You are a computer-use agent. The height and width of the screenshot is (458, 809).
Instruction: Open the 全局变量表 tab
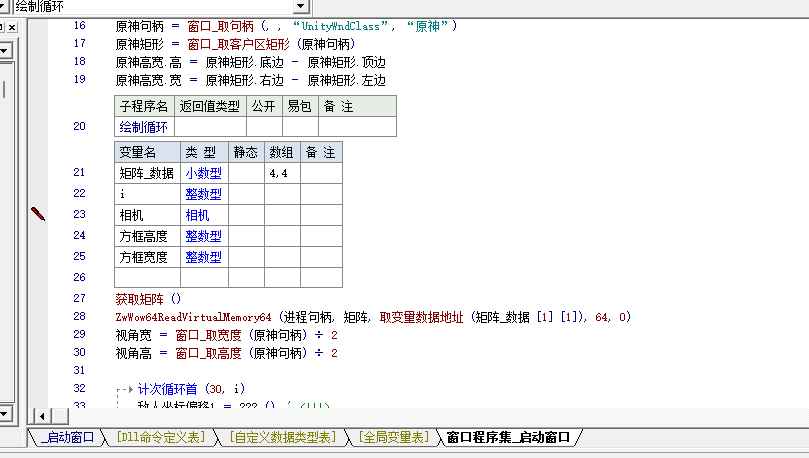pos(393,438)
